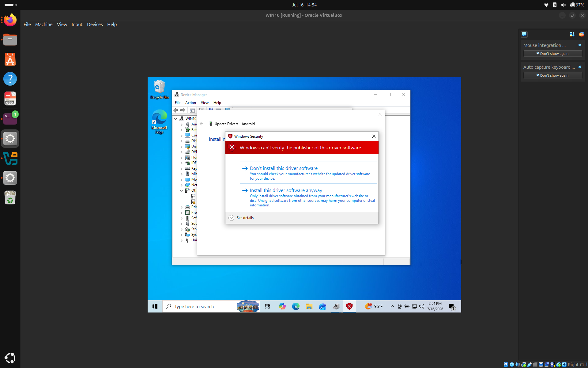Close the Update Drivers wizard window
Screen dimensions: 588x368
click(380, 114)
